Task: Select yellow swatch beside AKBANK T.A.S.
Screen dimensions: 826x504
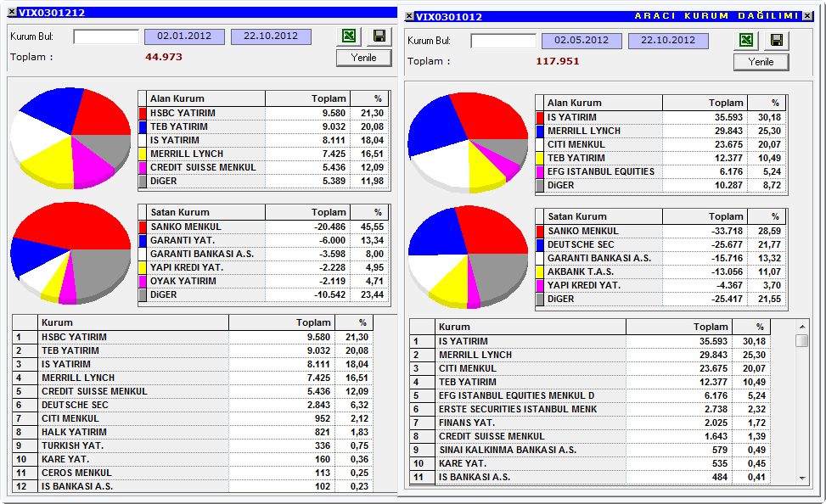Action: click(x=539, y=272)
